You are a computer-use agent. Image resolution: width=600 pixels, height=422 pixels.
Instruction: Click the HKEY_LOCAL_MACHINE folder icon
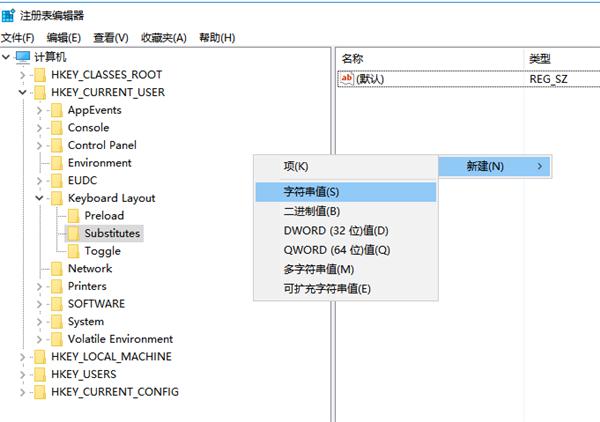tap(40, 357)
